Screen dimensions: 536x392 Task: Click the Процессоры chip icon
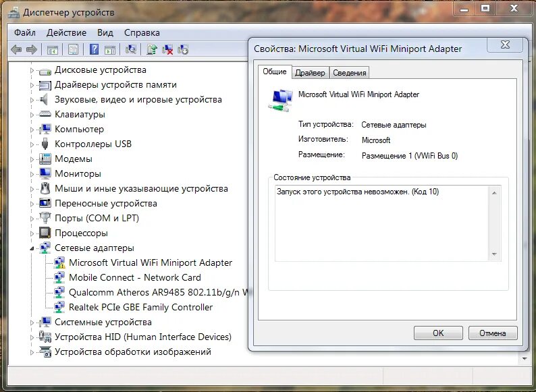[x=45, y=233]
